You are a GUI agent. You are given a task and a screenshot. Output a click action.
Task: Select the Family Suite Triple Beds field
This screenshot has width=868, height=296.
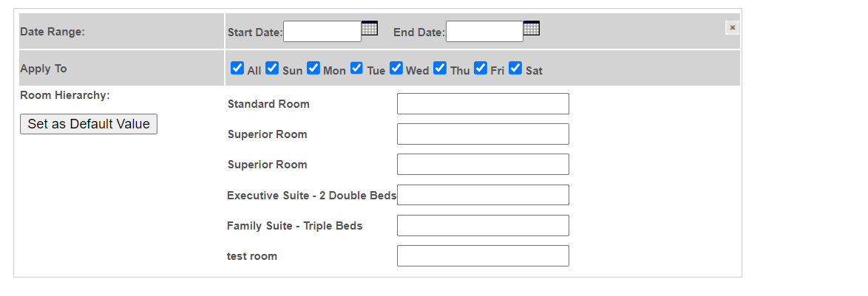pyautogui.click(x=483, y=225)
